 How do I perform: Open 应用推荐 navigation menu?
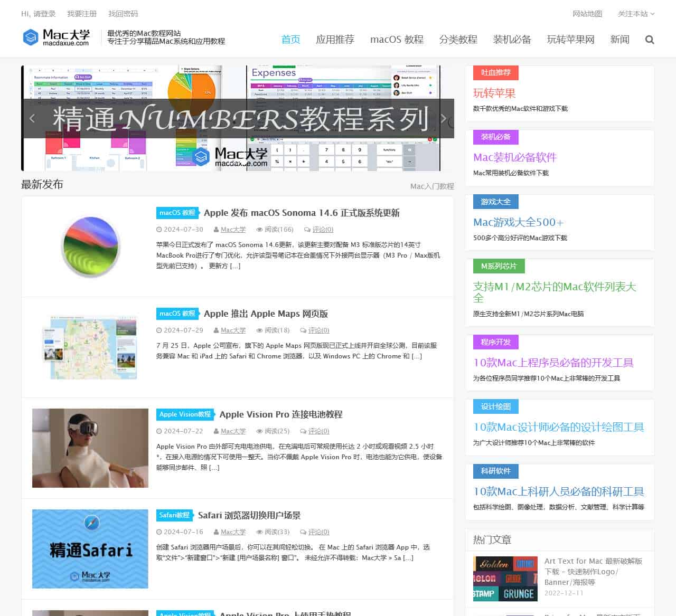point(335,40)
